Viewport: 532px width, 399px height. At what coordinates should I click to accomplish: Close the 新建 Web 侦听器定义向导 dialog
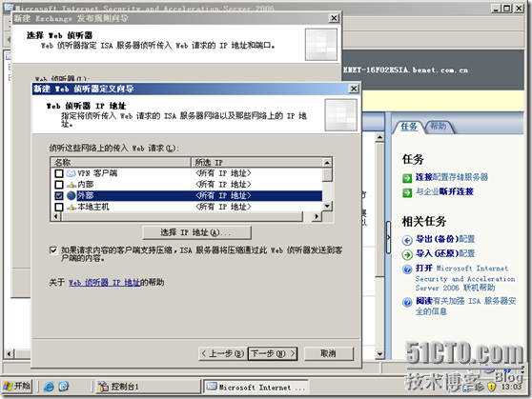(354, 89)
